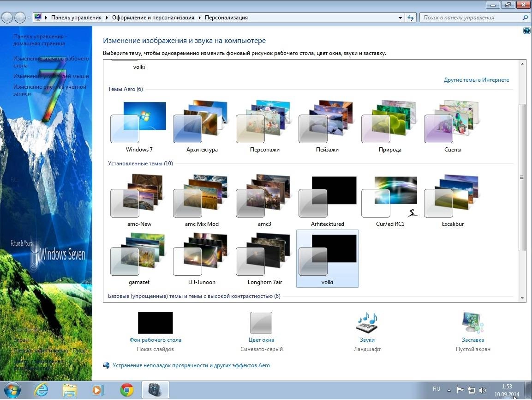This screenshot has width=532, height=400.
Task: Click the refresh button in address bar
Action: (x=411, y=18)
